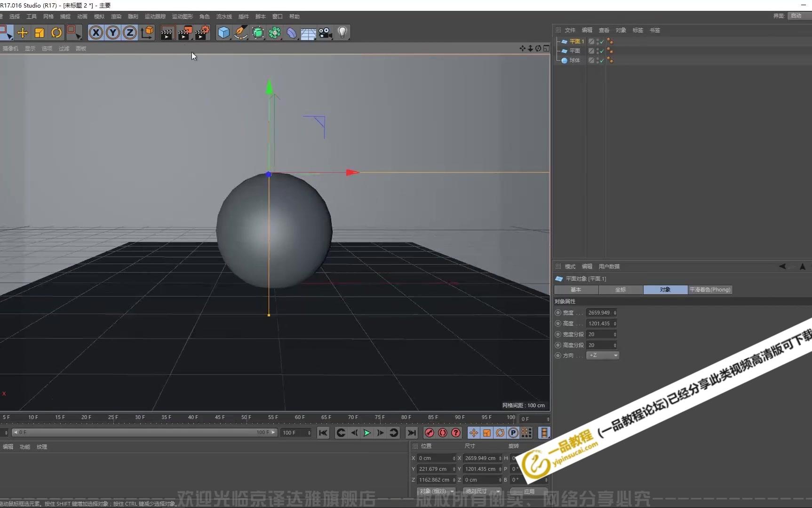The height and width of the screenshot is (508, 812).
Task: Switch the coordinate system mode icon
Action: tap(147, 32)
